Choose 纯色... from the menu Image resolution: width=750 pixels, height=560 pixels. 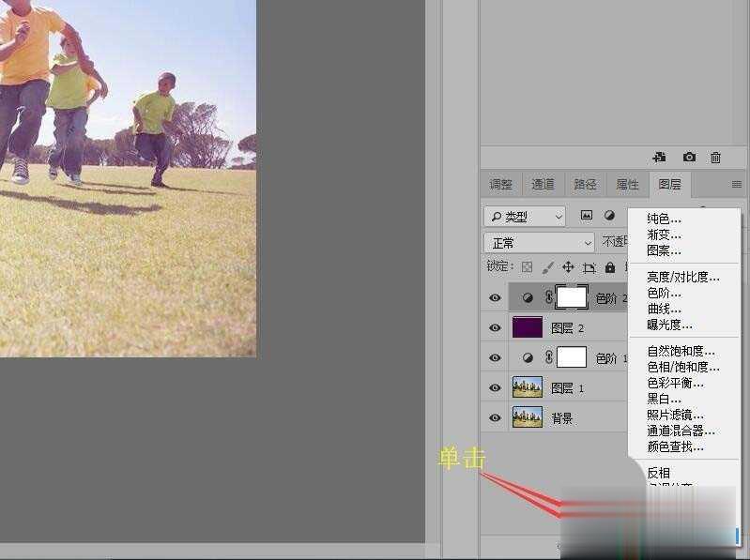tap(664, 219)
